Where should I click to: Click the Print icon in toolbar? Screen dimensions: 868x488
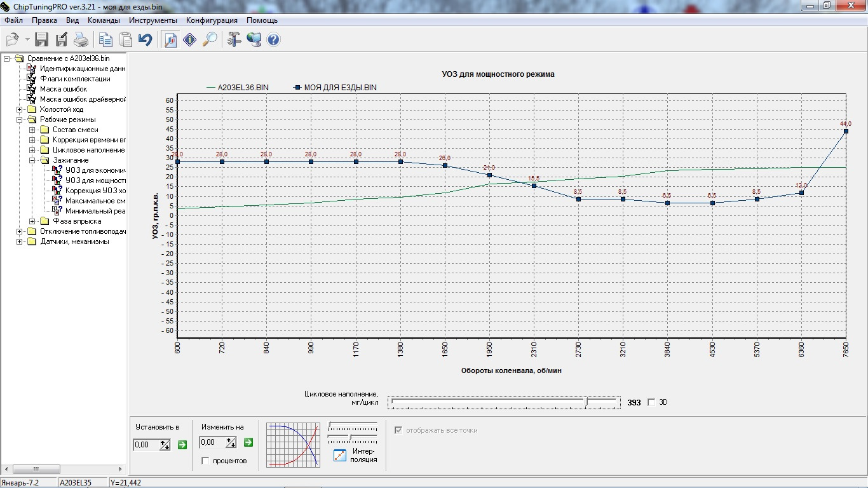tap(81, 40)
